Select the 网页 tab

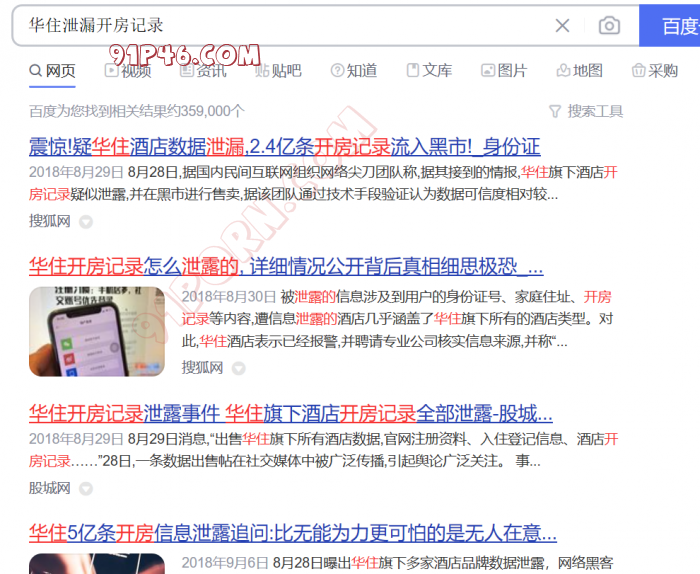pos(52,70)
